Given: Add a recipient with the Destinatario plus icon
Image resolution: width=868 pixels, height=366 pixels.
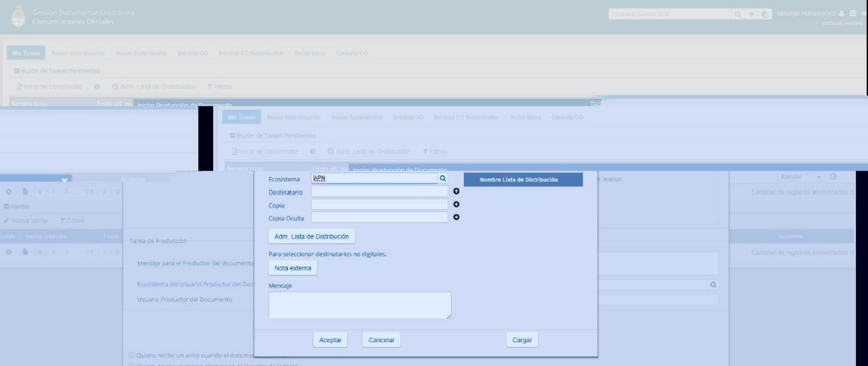Looking at the screenshot, I should tap(456, 192).
